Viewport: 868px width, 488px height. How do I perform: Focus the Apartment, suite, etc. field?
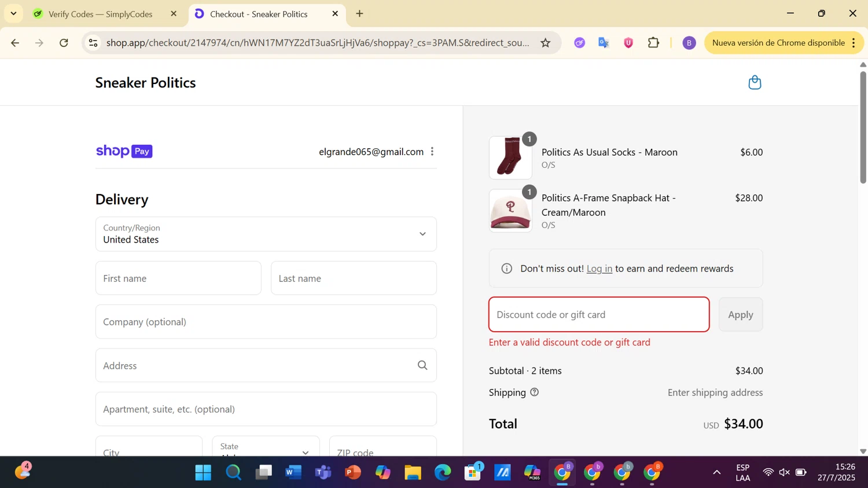[x=266, y=409]
